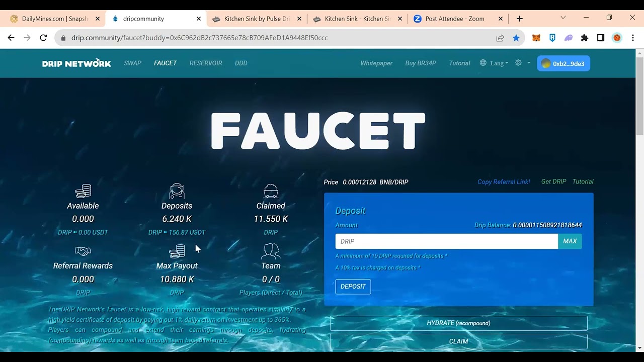
Task: Click the share page icon in address bar
Action: tap(500, 38)
